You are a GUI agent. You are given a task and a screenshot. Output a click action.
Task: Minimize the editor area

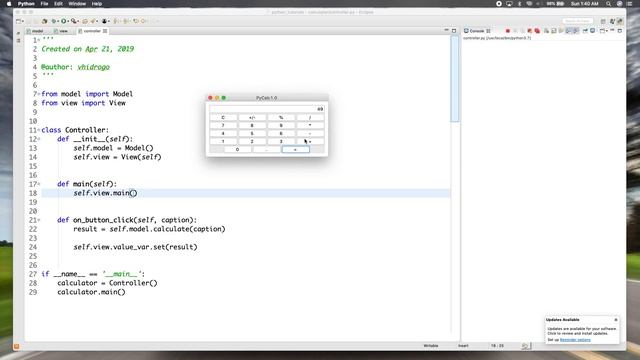click(x=446, y=30)
